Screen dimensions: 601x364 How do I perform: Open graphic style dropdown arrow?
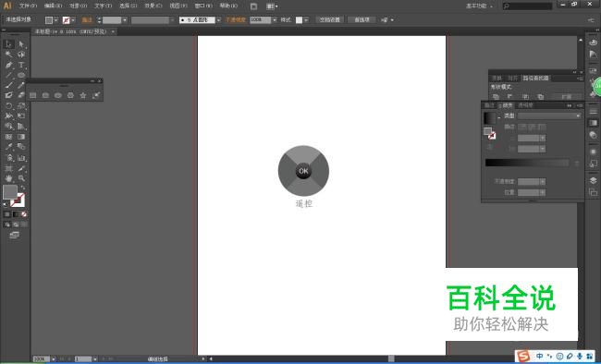point(306,20)
